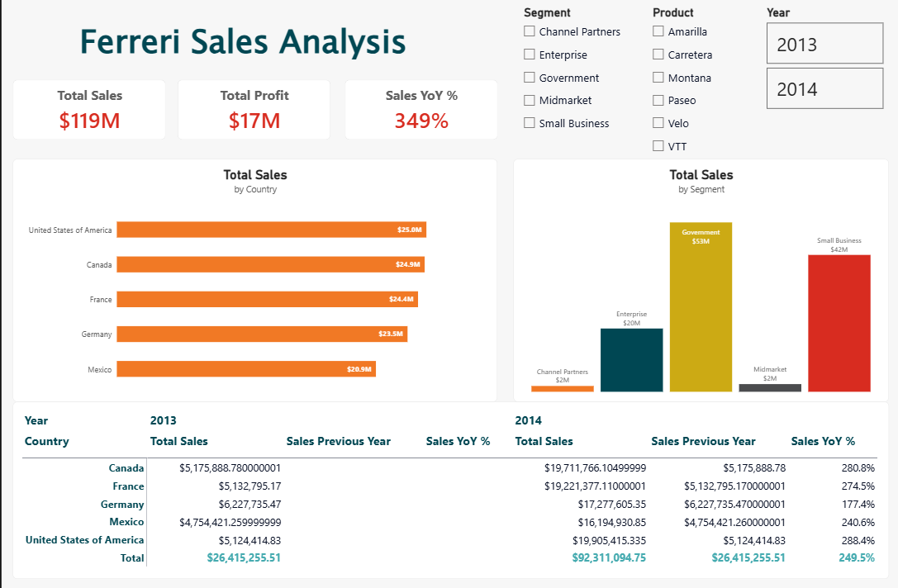The width and height of the screenshot is (898, 588).
Task: Click the Product slicer header
Action: pyautogui.click(x=673, y=12)
